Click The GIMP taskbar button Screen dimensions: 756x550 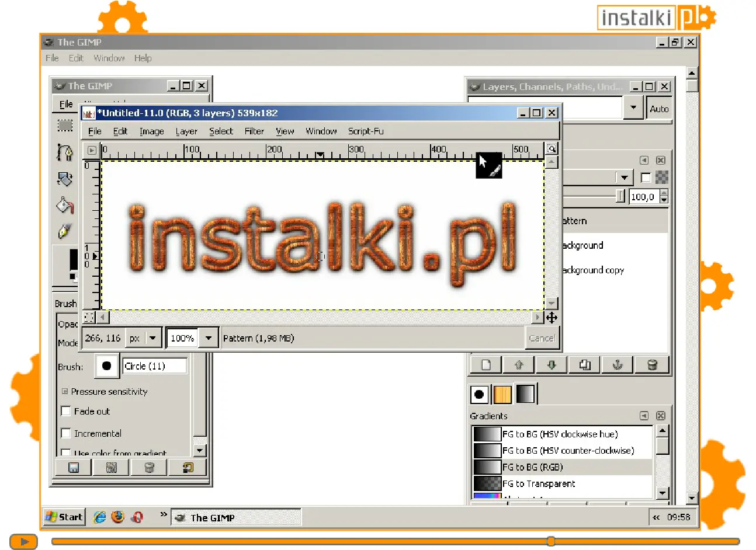click(x=236, y=517)
